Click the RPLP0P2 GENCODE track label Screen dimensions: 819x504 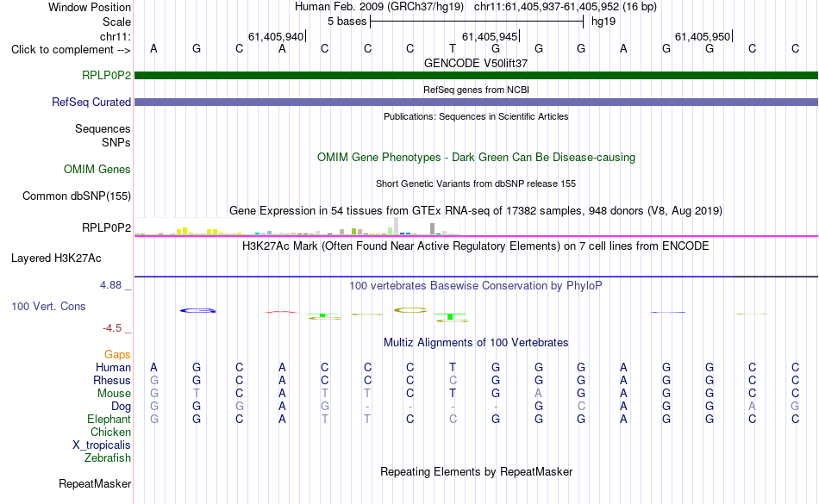pyautogui.click(x=106, y=75)
